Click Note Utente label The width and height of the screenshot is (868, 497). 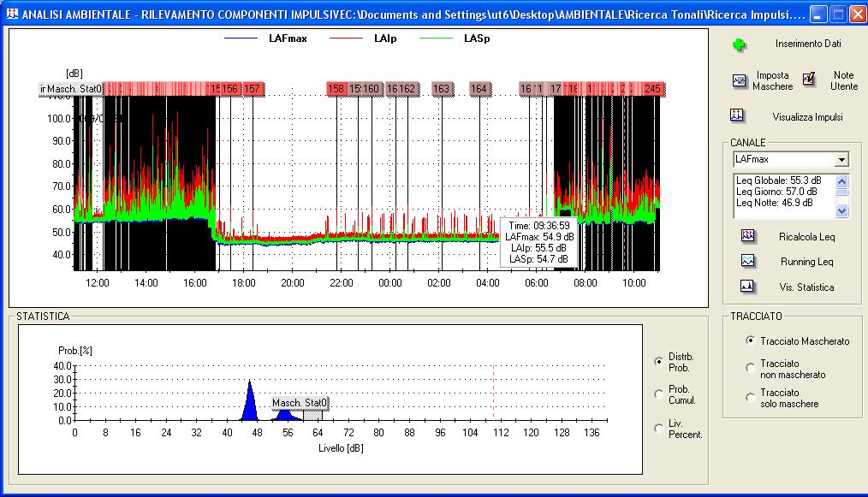click(844, 80)
